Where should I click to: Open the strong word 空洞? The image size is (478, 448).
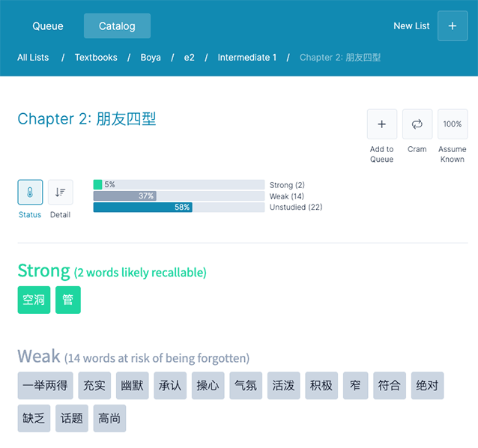coord(34,300)
